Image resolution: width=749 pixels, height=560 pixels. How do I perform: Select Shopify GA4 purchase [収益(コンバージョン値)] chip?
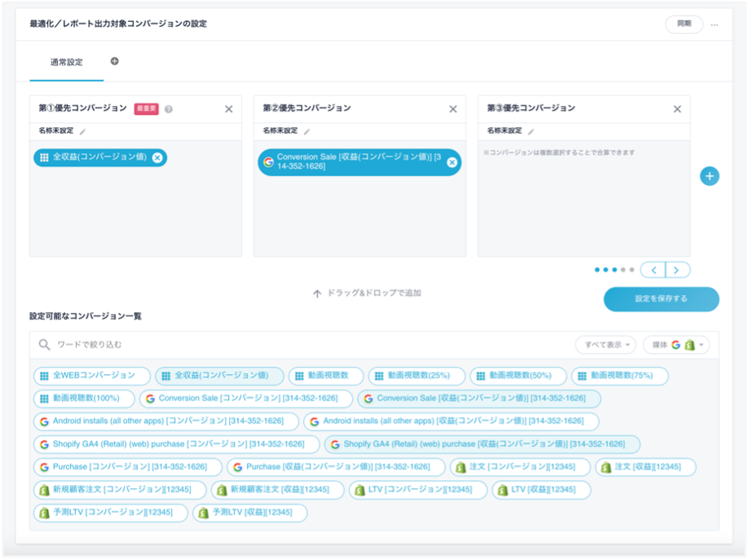(482, 444)
